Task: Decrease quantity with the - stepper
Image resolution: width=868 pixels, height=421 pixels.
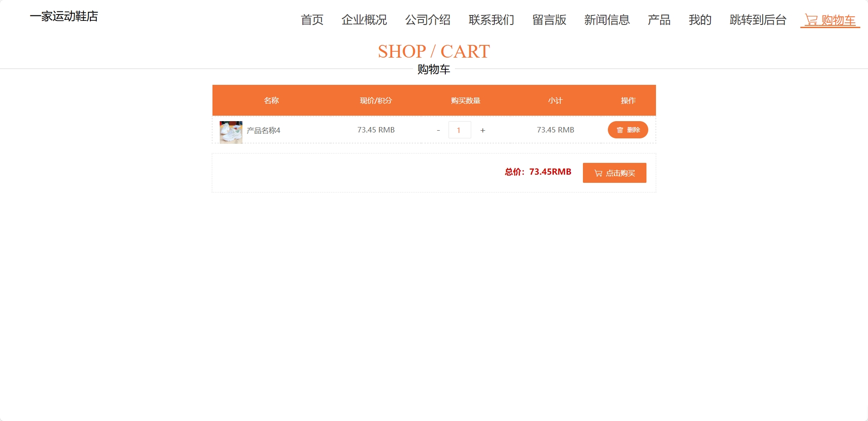Action: [x=438, y=130]
